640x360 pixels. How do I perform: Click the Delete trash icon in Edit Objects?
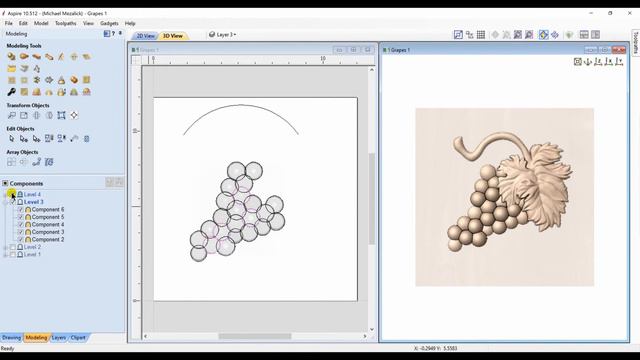click(86, 139)
